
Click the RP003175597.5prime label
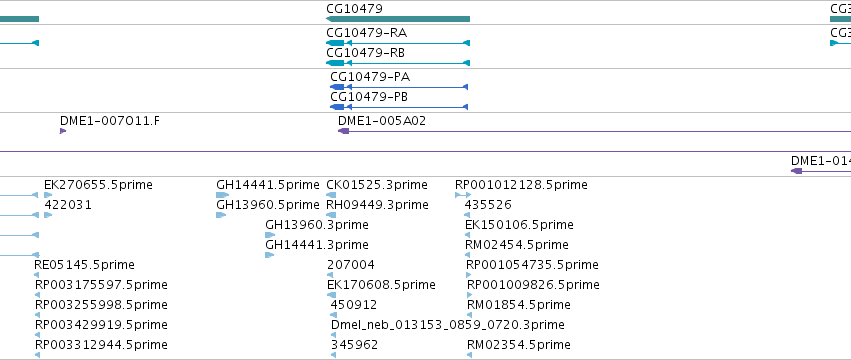[101, 285]
